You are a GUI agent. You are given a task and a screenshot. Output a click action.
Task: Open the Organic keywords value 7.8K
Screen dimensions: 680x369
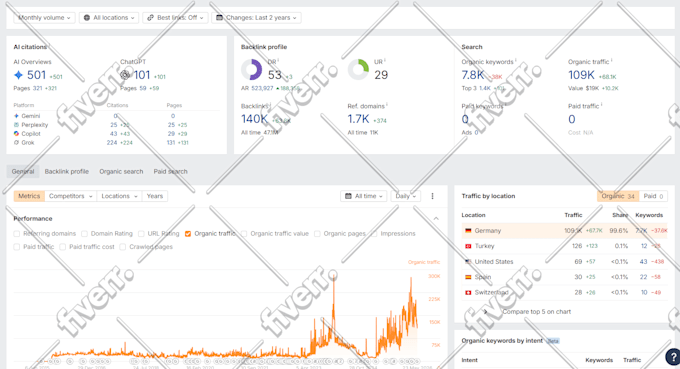click(x=473, y=75)
